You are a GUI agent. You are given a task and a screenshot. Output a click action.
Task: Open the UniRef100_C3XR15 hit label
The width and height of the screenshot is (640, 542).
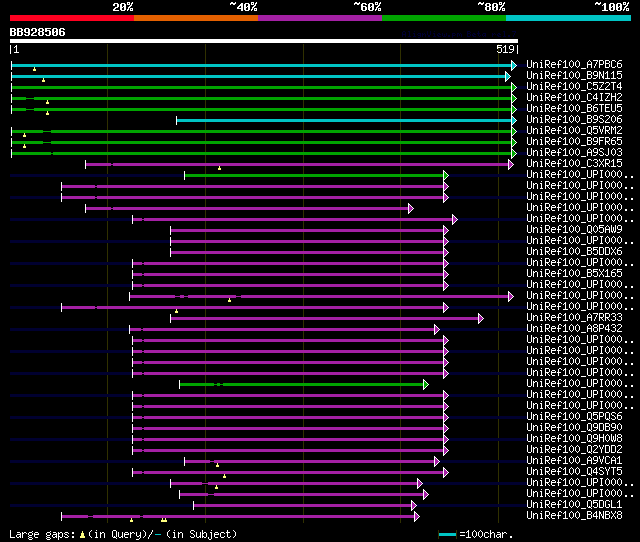tap(574, 164)
